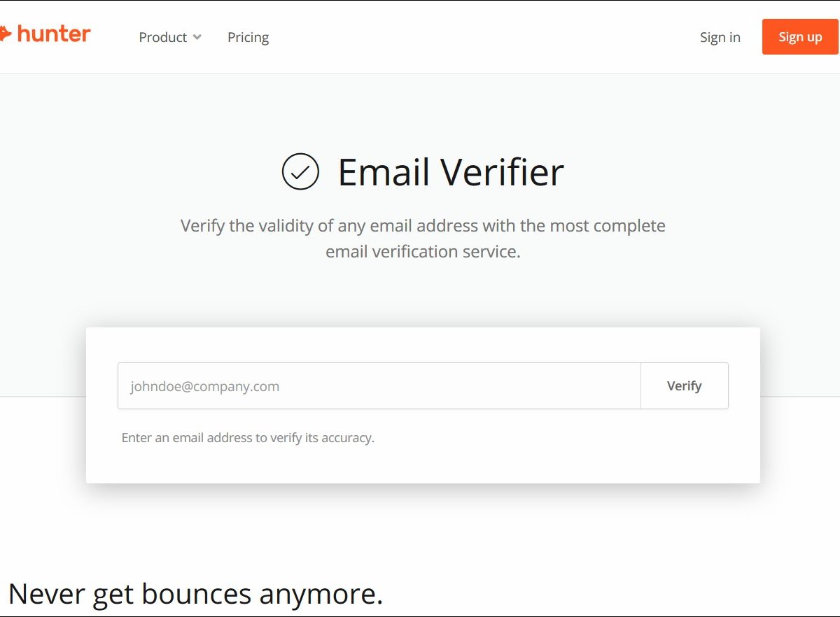Viewport: 840px width, 617px height.
Task: Focus the johndoe@company.com email field
Action: 379,385
